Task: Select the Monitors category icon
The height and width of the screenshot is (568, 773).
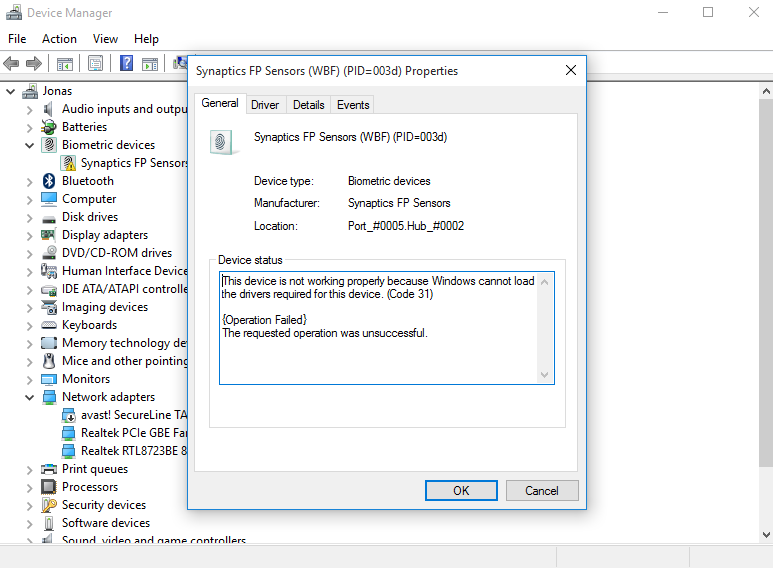Action: 49,379
